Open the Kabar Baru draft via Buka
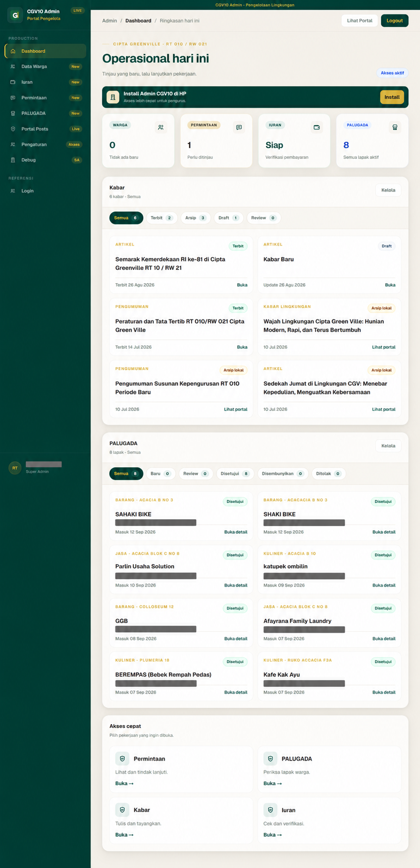Image resolution: width=420 pixels, height=868 pixels. pos(390,285)
